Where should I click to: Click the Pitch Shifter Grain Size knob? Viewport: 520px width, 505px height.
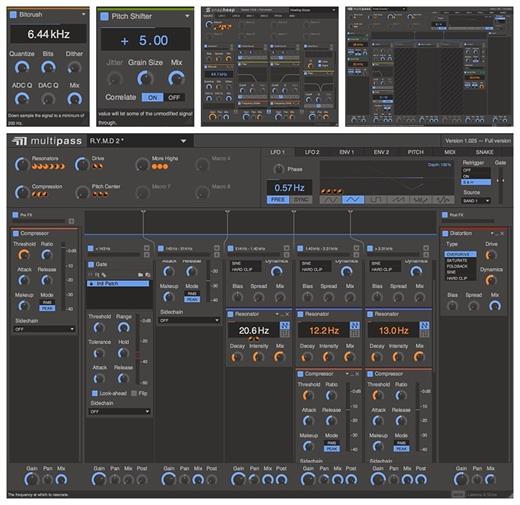(145, 78)
